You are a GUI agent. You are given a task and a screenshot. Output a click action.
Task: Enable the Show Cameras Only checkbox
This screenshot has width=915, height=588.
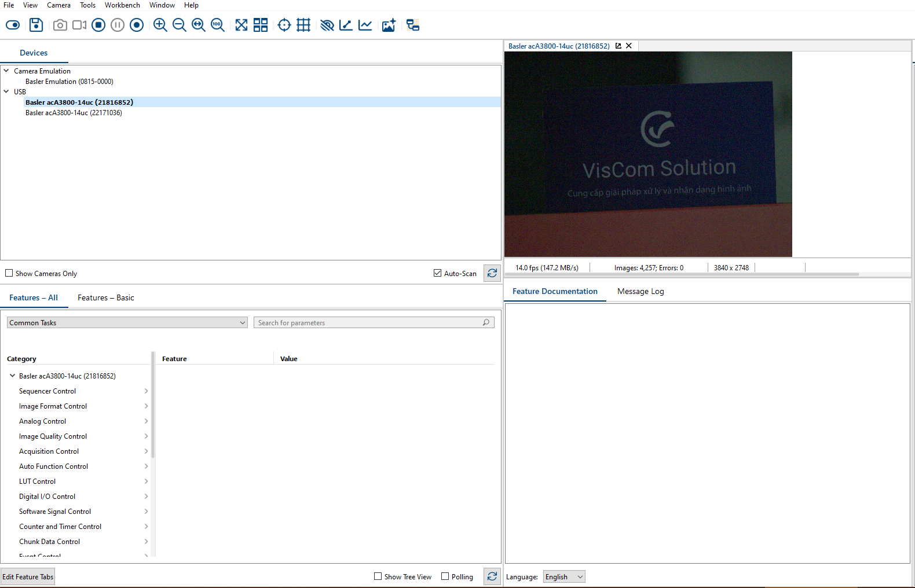pos(9,273)
